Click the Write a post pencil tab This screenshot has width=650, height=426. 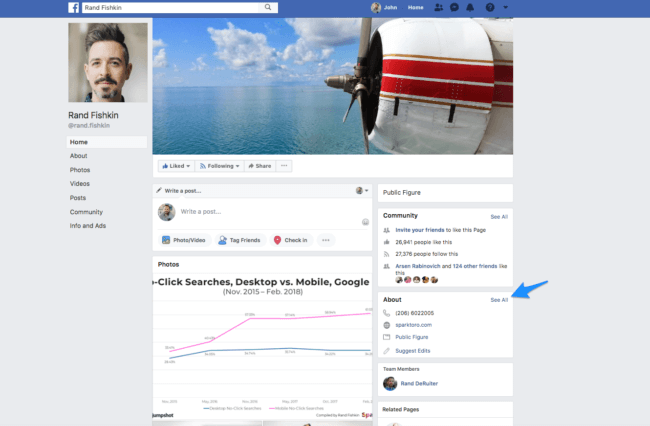pyautogui.click(x=179, y=191)
